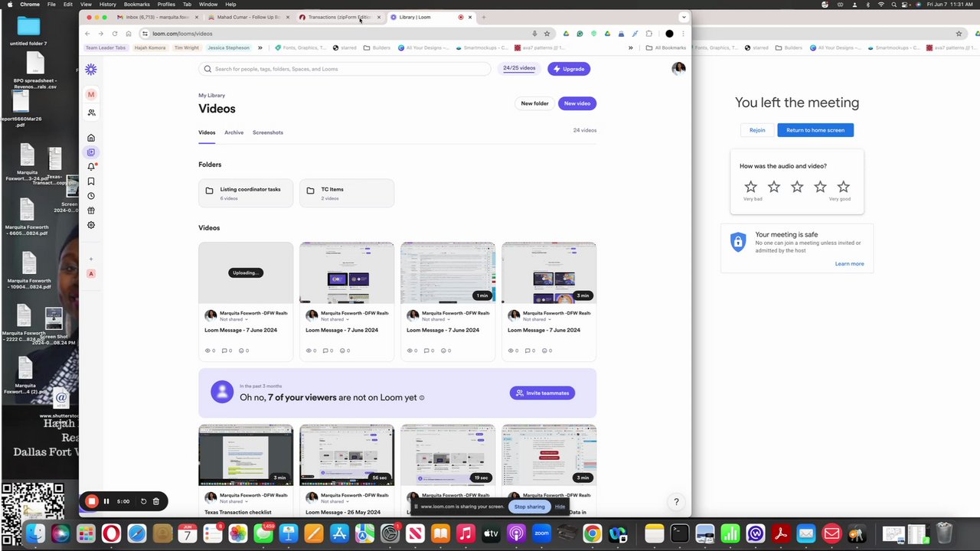
Task: Rate the meeting three stars
Action: point(797,187)
